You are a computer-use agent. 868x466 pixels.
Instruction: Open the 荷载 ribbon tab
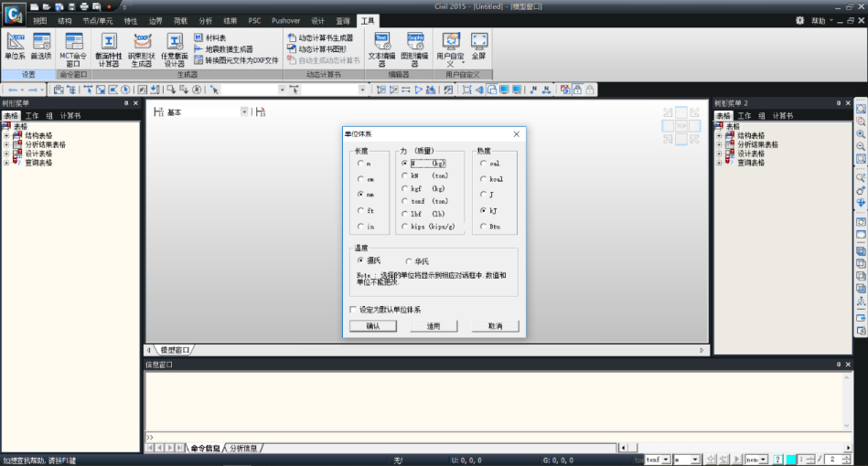tap(180, 19)
